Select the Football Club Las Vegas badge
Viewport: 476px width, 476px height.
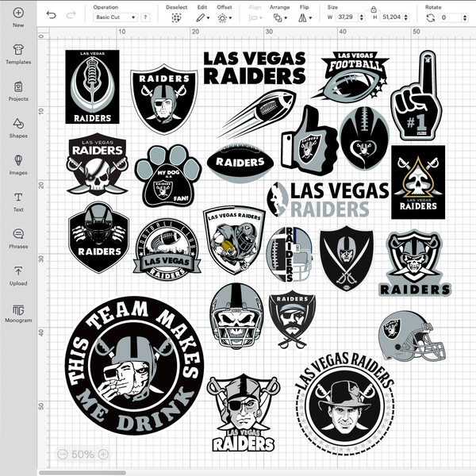167,249
